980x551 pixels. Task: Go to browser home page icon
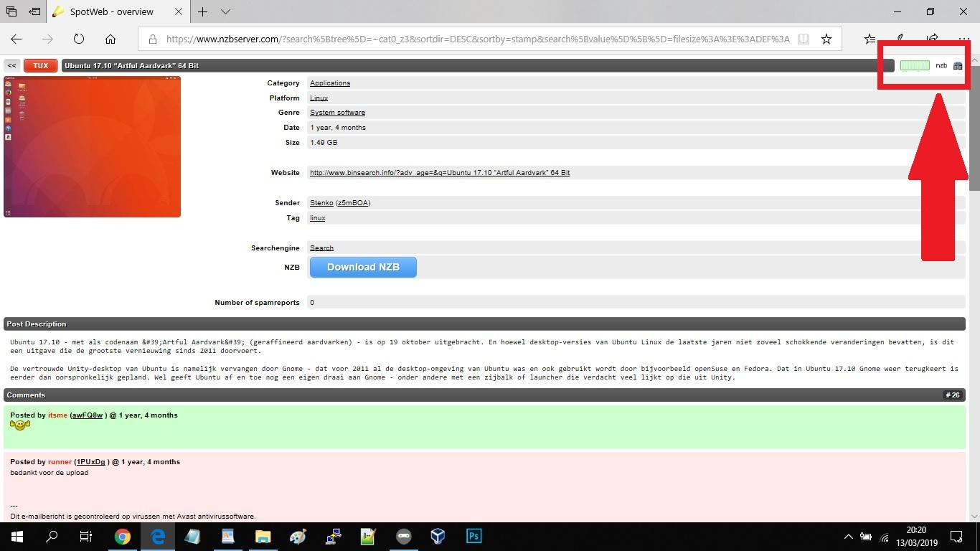[x=110, y=39]
